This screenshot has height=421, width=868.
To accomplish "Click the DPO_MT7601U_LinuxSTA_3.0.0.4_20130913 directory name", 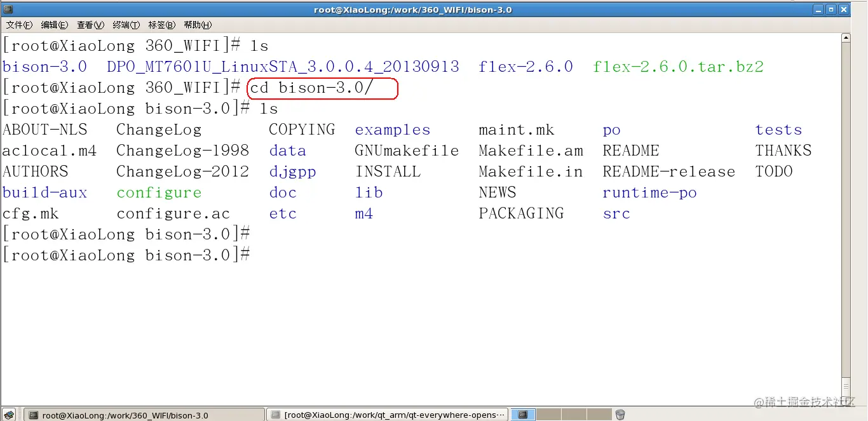I will click(283, 67).
